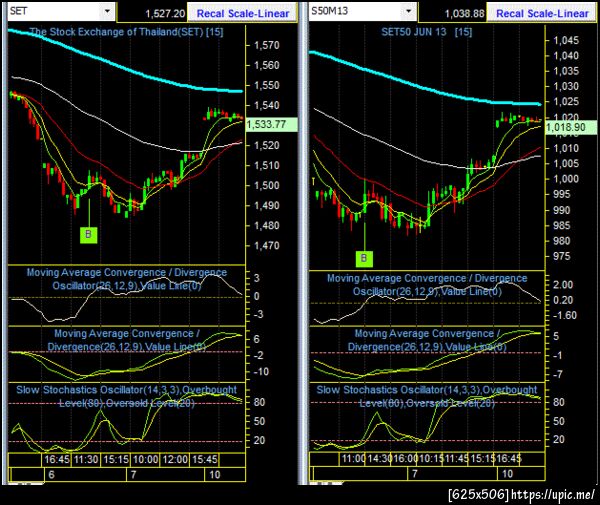Image resolution: width=600 pixels, height=505 pixels.
Task: Click 15:15 on SET time axis
Action: (116, 459)
